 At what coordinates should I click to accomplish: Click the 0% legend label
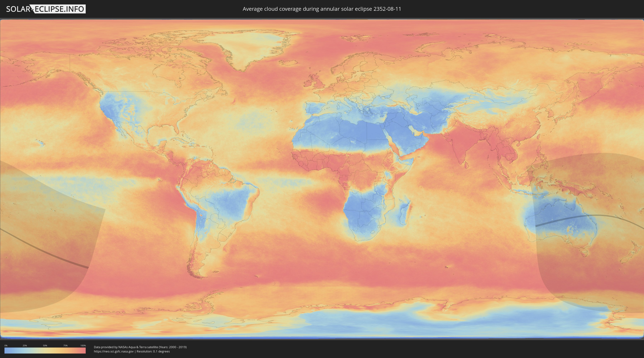[x=6, y=345]
